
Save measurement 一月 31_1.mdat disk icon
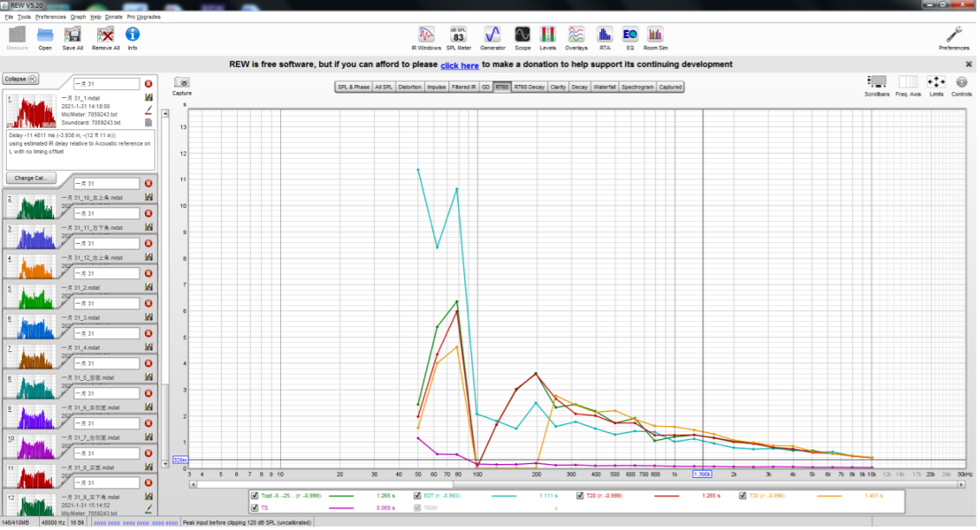pyautogui.click(x=149, y=97)
